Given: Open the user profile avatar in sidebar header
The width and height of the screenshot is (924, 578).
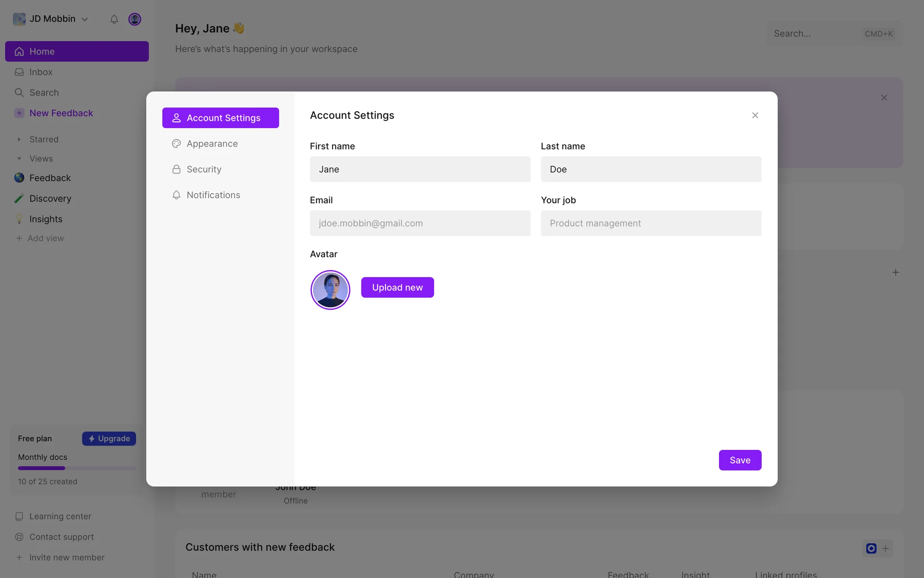Looking at the screenshot, I should point(135,19).
